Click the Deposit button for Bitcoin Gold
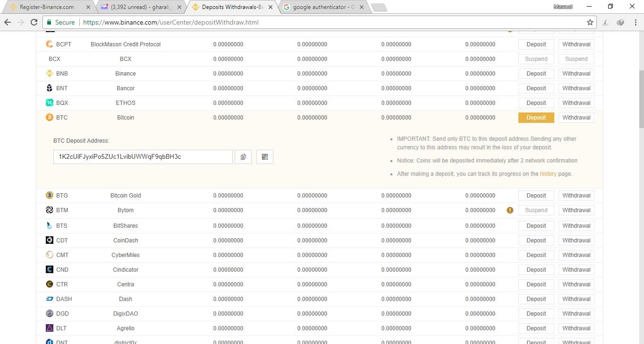644x344 pixels. click(536, 195)
